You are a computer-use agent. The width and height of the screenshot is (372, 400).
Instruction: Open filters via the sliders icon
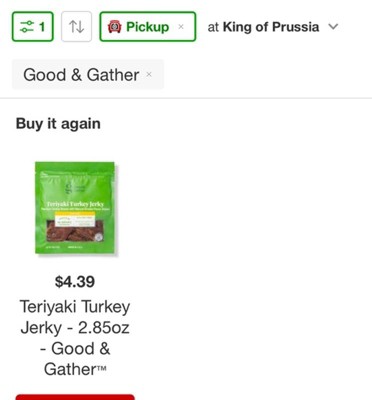(27, 27)
